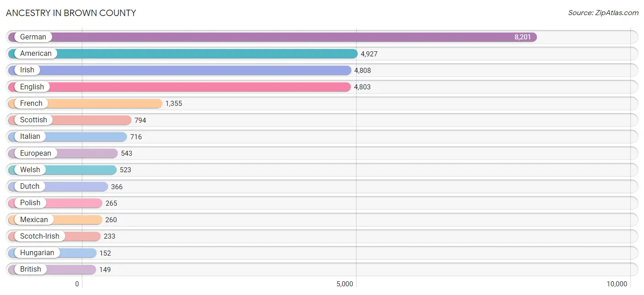Select the French ancestry label
Screen dimensions: 644x295
31,104
